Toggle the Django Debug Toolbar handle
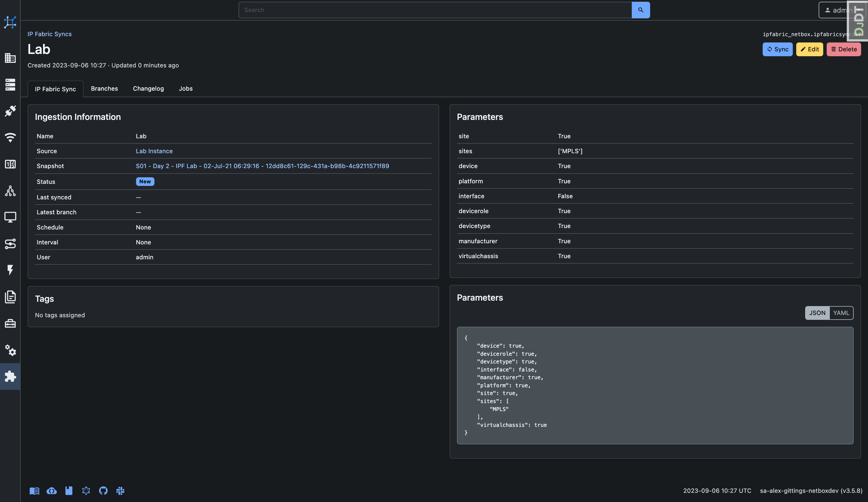This screenshot has height=502, width=868. (x=857, y=21)
